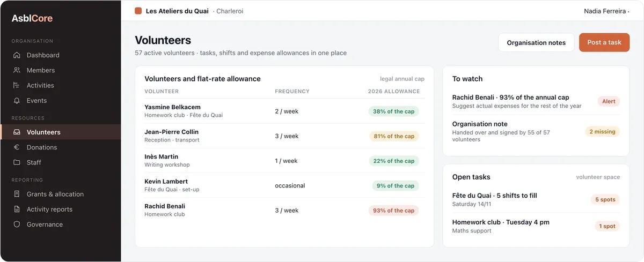This screenshot has width=644, height=262.
Task: Click the 5 spots badge
Action: pos(605,199)
